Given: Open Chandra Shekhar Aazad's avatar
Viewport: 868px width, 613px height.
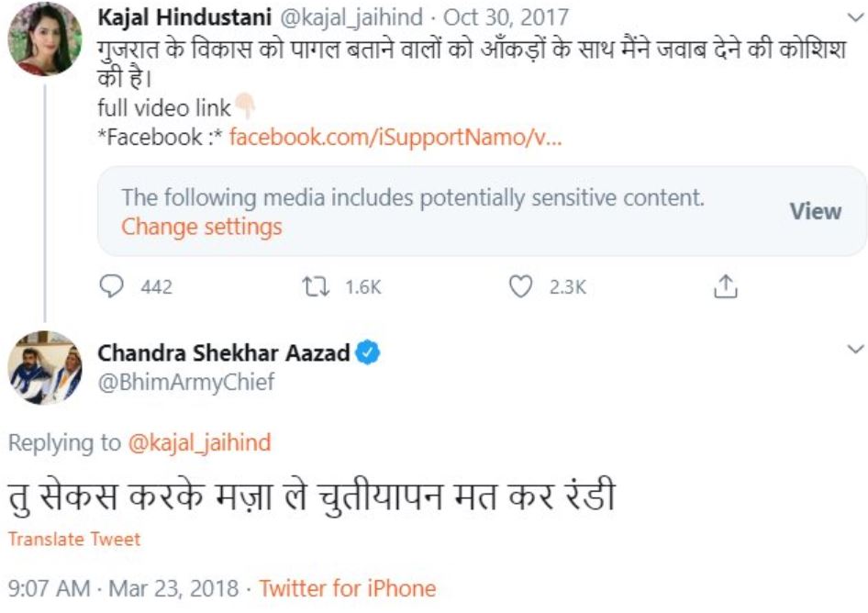Looking at the screenshot, I should (x=45, y=367).
